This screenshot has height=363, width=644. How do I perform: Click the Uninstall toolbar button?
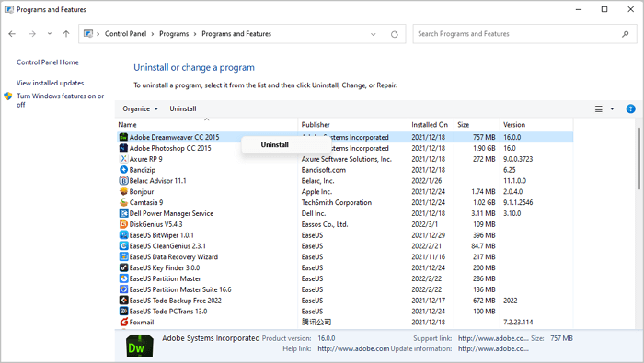click(x=183, y=108)
